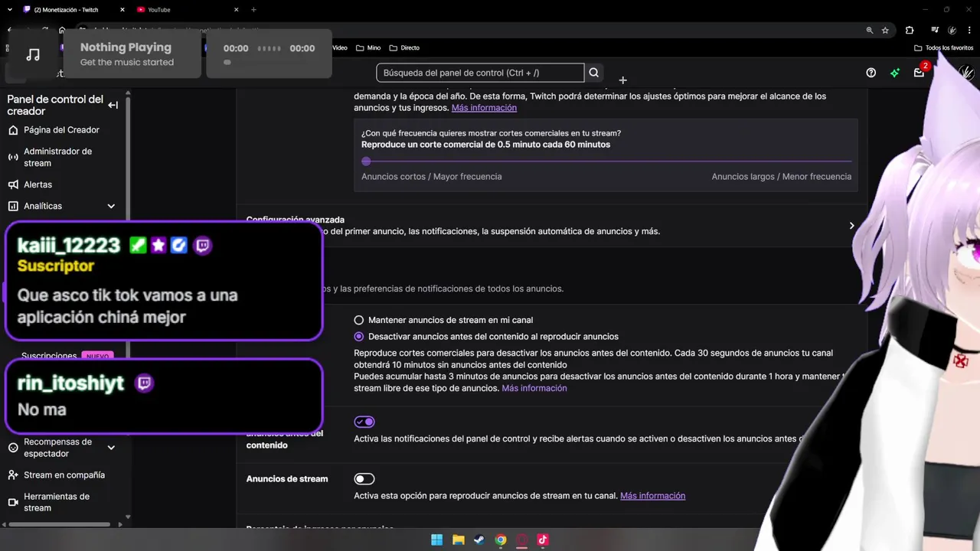
Task: Click the Analíticas chart icon
Action: [x=13, y=206]
